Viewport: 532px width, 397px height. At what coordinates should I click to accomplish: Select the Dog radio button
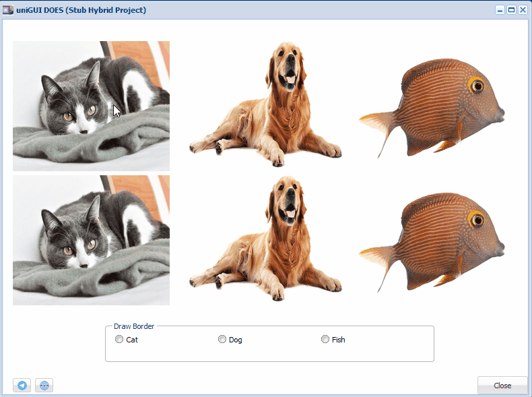[222, 339]
